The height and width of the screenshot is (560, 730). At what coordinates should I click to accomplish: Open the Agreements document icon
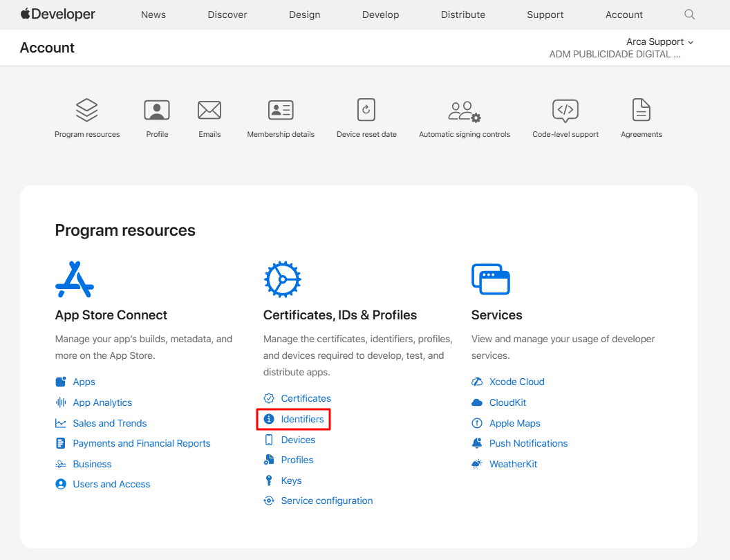click(641, 110)
